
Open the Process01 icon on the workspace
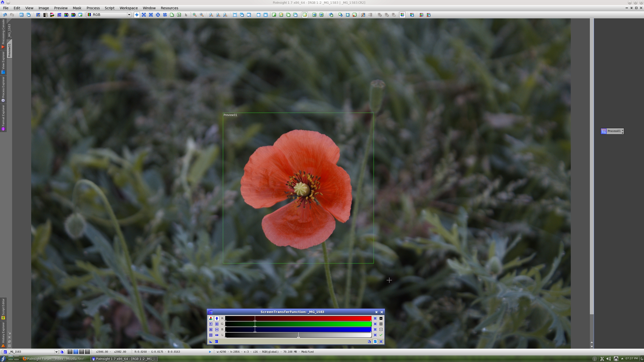tap(612, 131)
